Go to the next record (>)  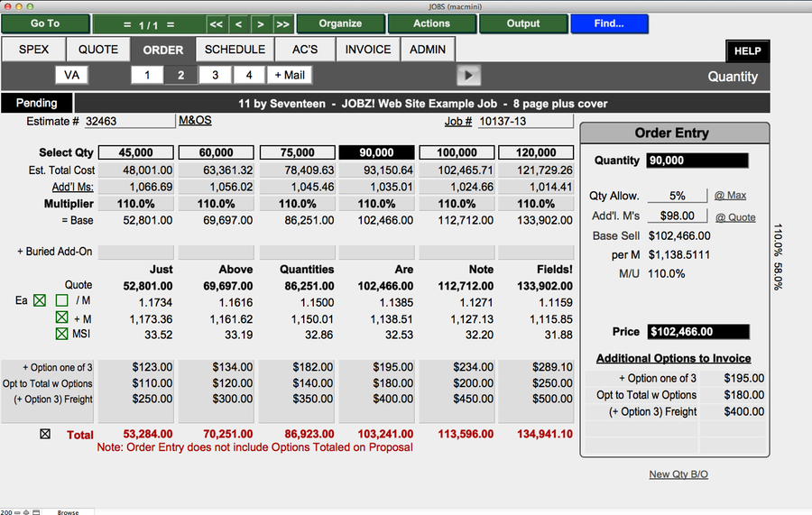[x=261, y=23]
